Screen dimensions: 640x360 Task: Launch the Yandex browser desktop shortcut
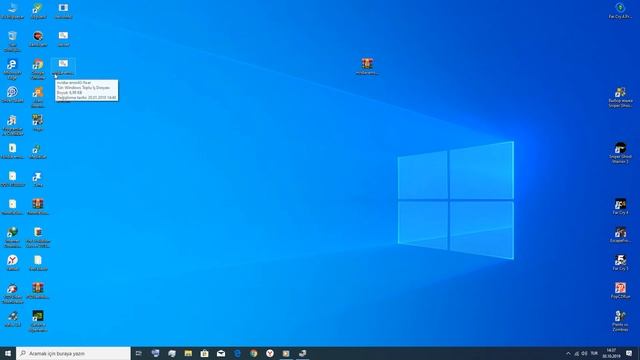tap(12, 262)
